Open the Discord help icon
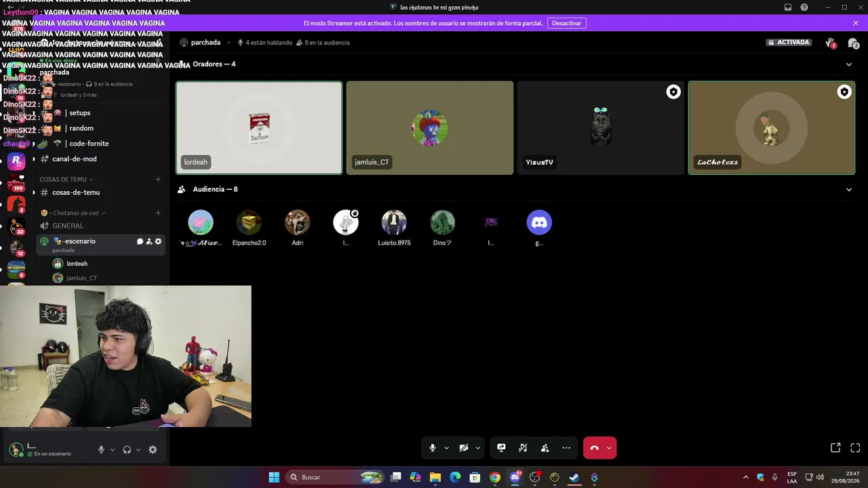 coord(804,7)
